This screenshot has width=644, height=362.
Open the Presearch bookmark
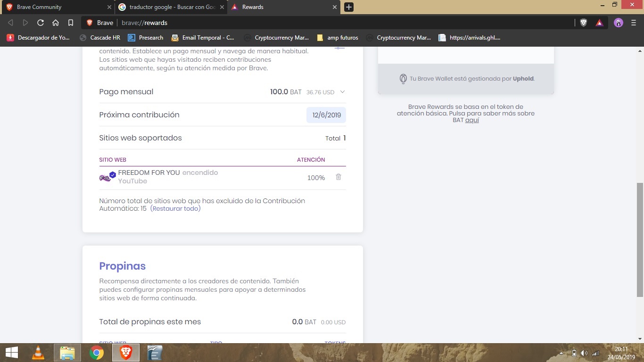[x=146, y=38]
